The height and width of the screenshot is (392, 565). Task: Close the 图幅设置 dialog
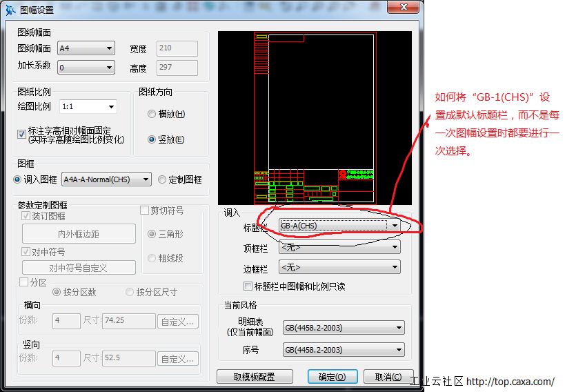click(403, 7)
